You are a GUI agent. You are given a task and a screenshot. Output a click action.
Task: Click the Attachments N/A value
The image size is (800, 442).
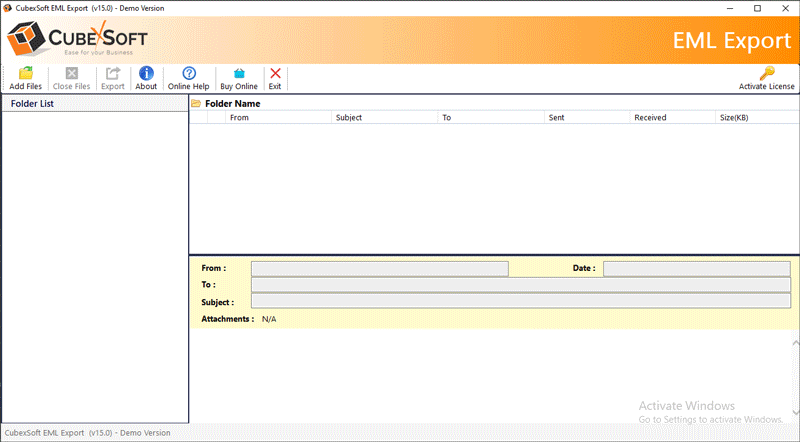tap(269, 319)
